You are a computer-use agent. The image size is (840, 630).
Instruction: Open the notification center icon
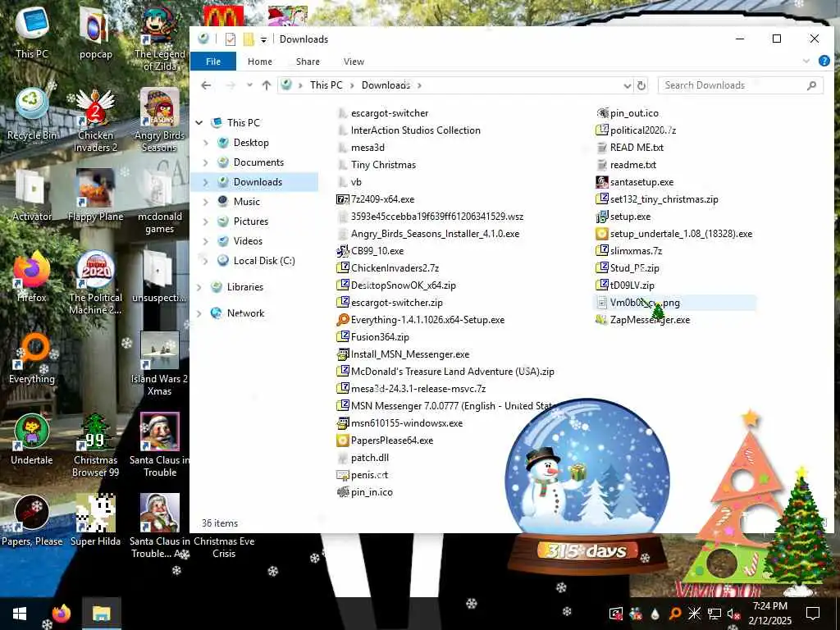click(813, 614)
